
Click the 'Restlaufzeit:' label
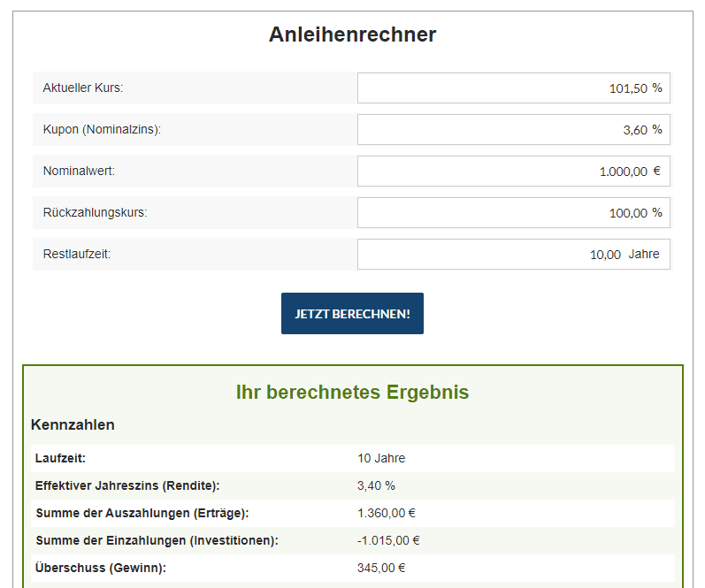77,255
